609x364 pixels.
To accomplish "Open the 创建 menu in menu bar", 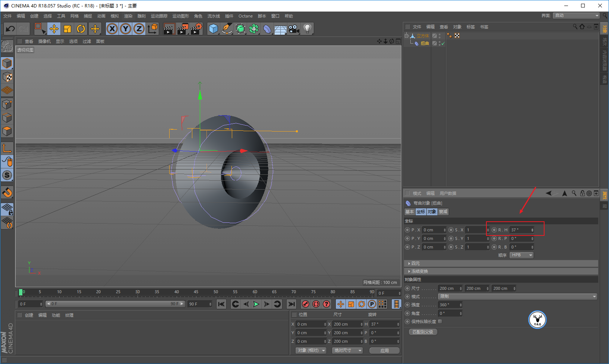I will coord(34,16).
